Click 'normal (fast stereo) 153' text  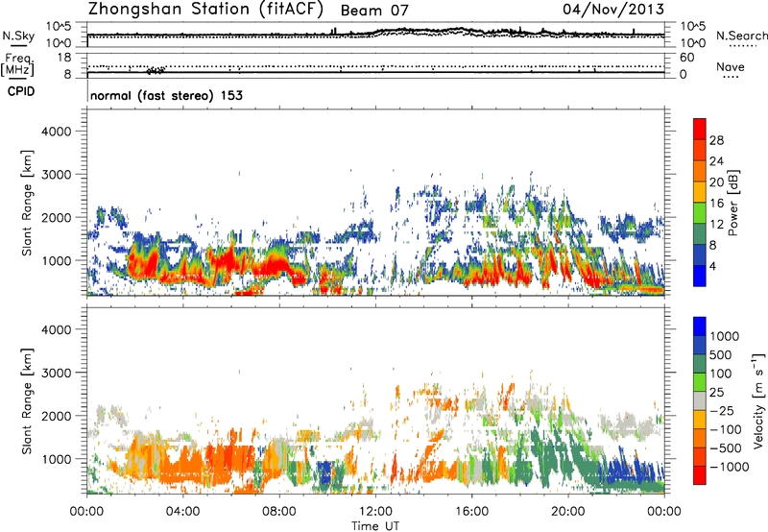pyautogui.click(x=166, y=95)
